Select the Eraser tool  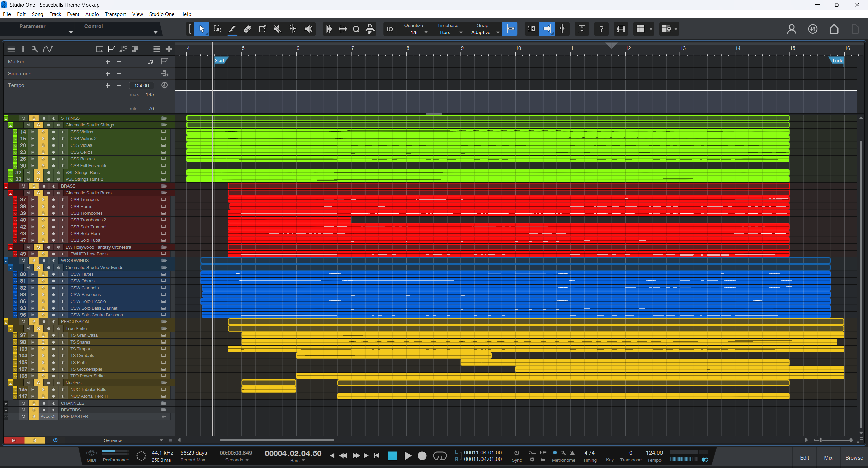pyautogui.click(x=248, y=29)
